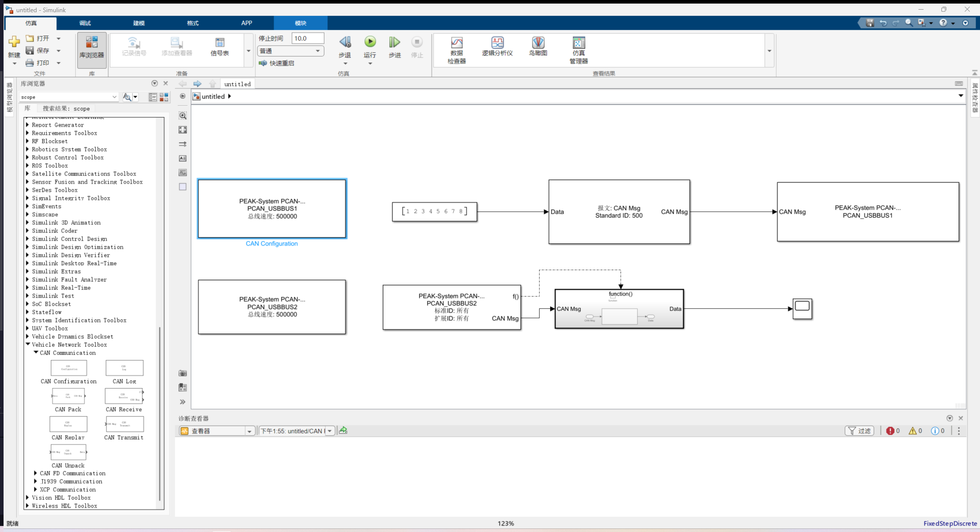The height and width of the screenshot is (532, 980).
Task: Click the annotation text icon in palette
Action: click(183, 158)
